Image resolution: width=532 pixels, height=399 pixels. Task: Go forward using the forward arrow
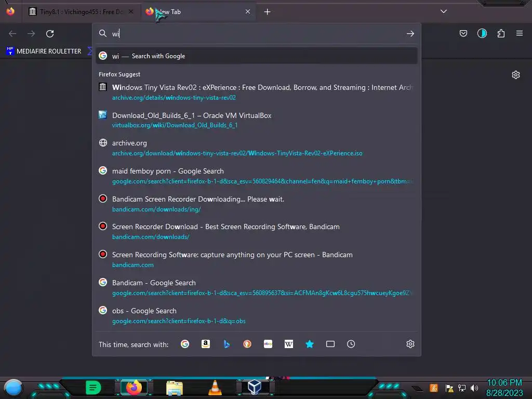(x=31, y=34)
